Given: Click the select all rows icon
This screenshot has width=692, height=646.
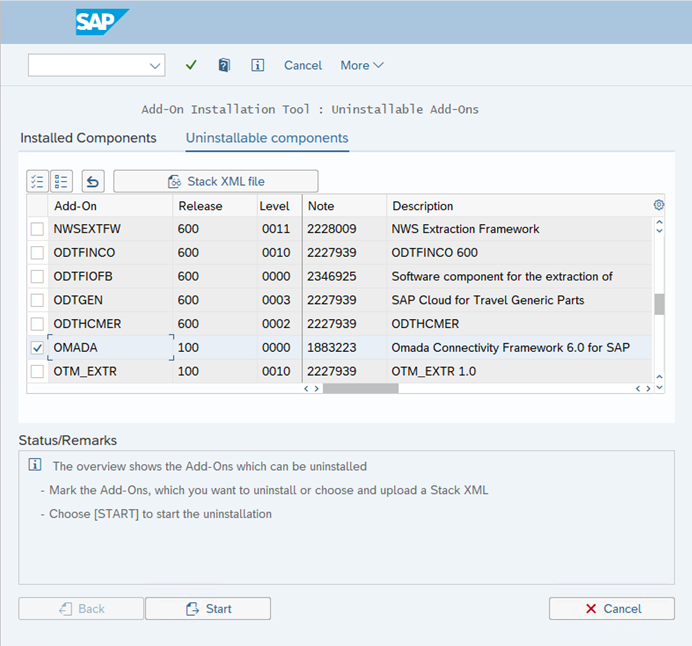Looking at the screenshot, I should point(38,181).
